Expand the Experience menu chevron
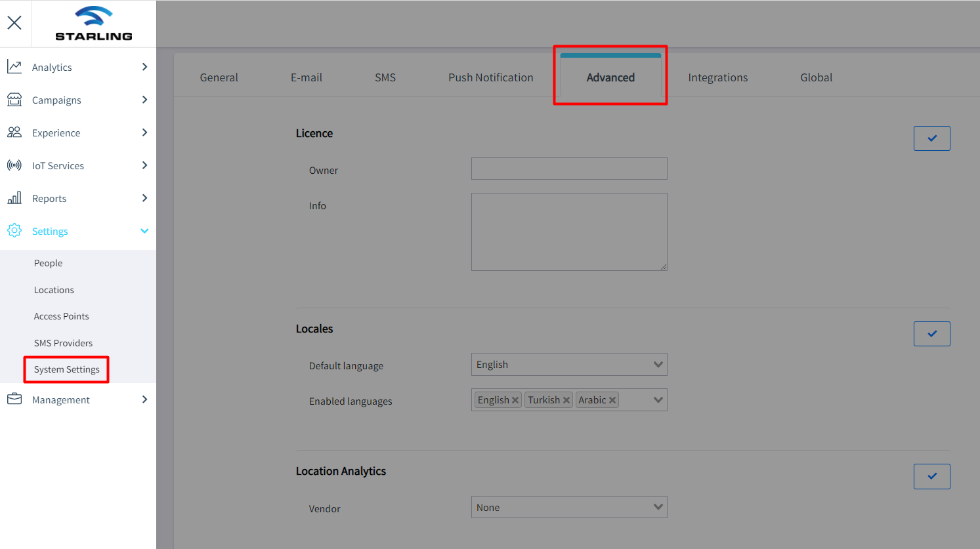 coord(144,132)
